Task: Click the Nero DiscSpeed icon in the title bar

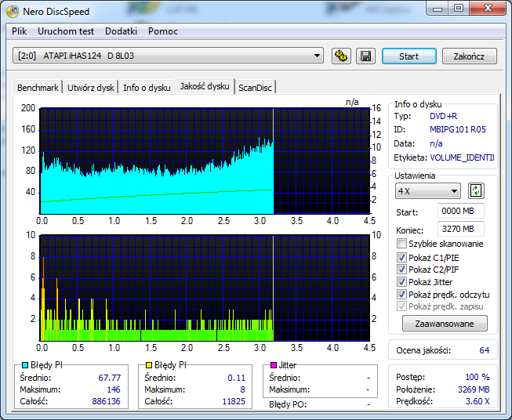Action: [13, 12]
